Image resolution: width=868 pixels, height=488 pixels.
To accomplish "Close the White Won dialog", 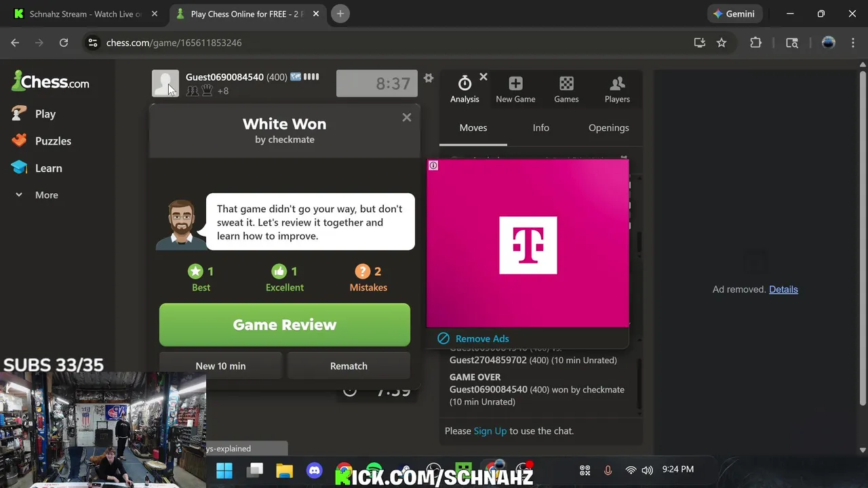I will click(x=406, y=117).
